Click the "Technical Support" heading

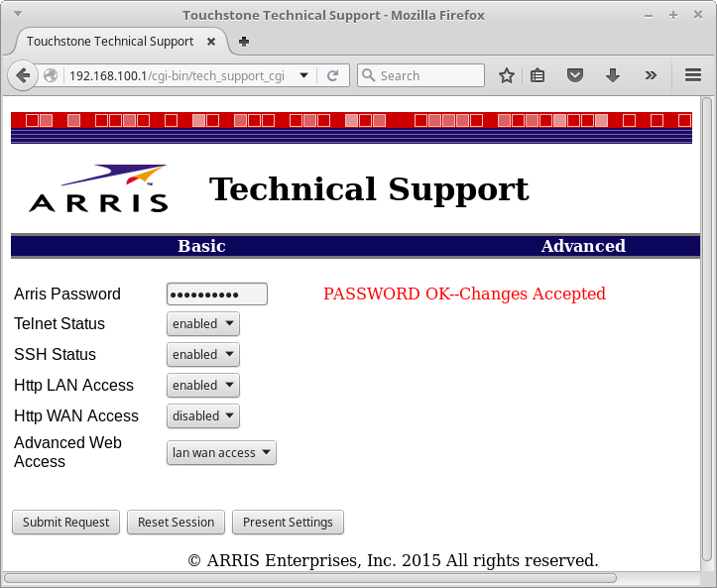(369, 189)
